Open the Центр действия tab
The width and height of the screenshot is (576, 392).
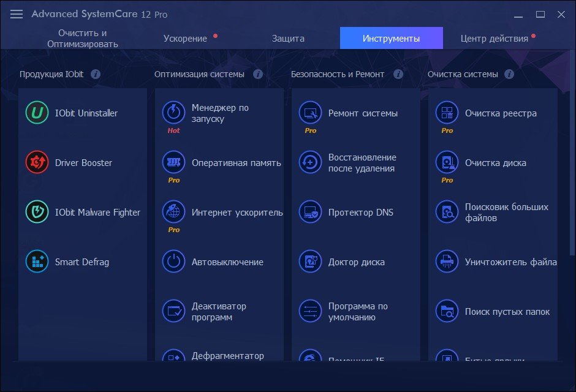coord(494,39)
